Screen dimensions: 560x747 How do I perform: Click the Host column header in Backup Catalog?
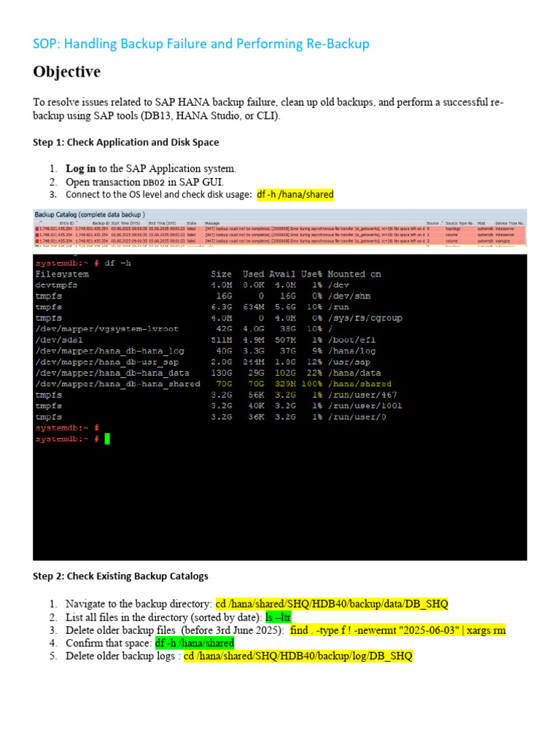click(x=481, y=223)
